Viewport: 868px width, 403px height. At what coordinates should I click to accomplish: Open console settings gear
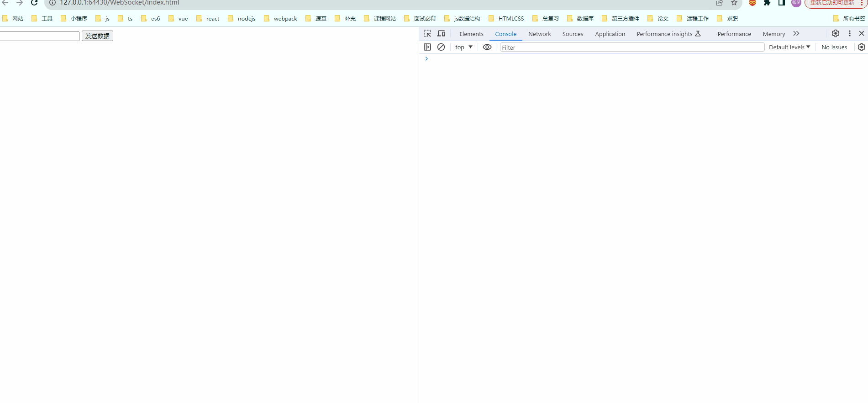click(862, 47)
